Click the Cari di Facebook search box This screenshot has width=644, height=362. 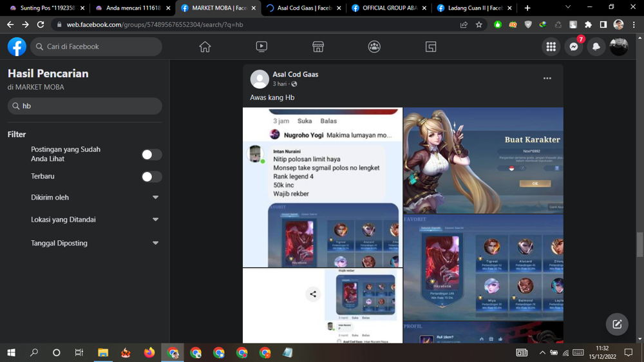96,46
